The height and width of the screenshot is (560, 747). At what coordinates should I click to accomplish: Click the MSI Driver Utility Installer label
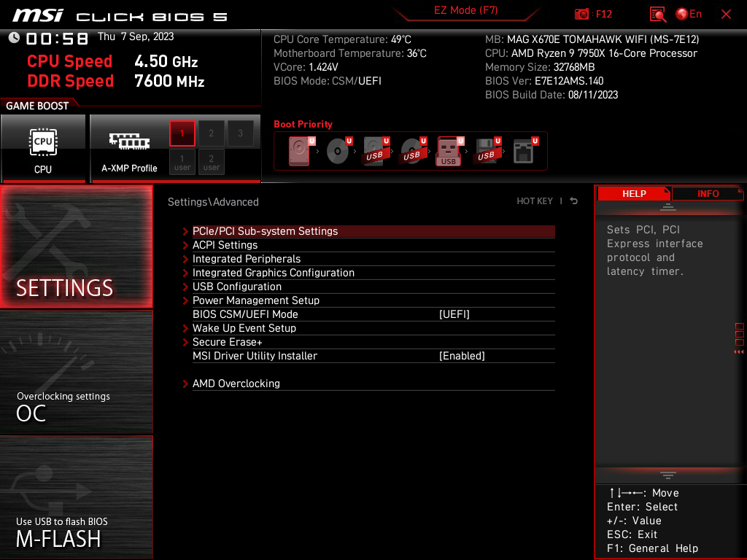255,356
